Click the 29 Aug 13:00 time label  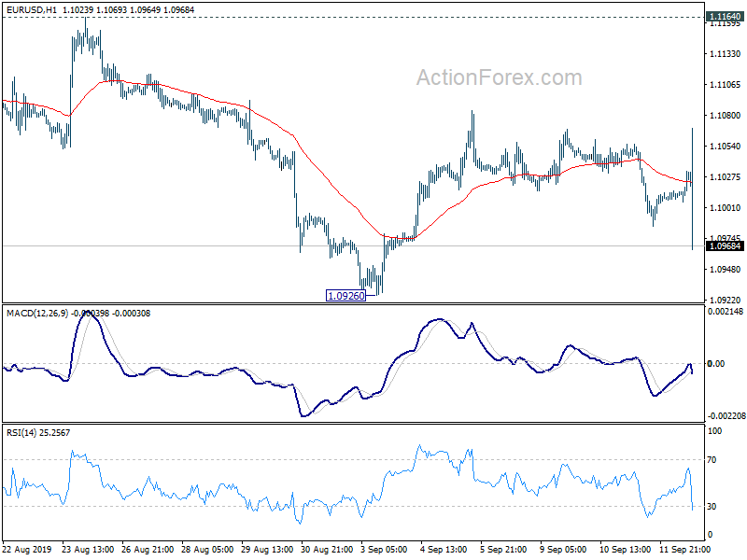point(267,550)
